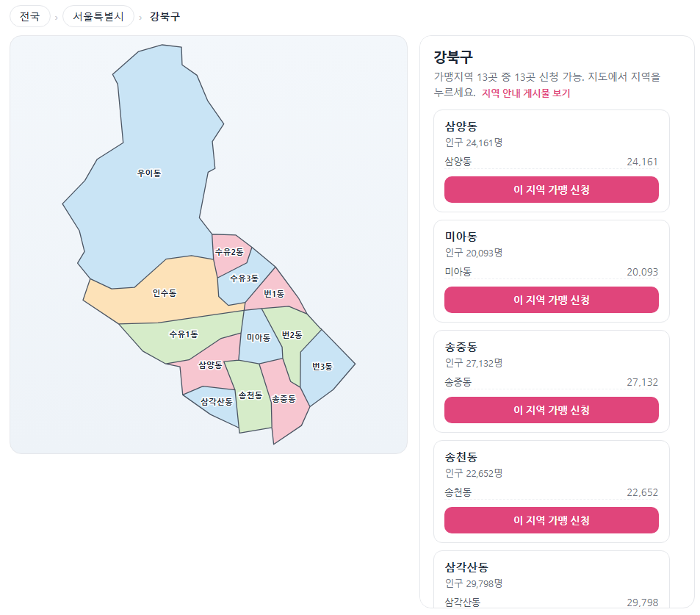Open the 지역 안내 게시물 보기 link
The image size is (700, 615).
point(525,93)
